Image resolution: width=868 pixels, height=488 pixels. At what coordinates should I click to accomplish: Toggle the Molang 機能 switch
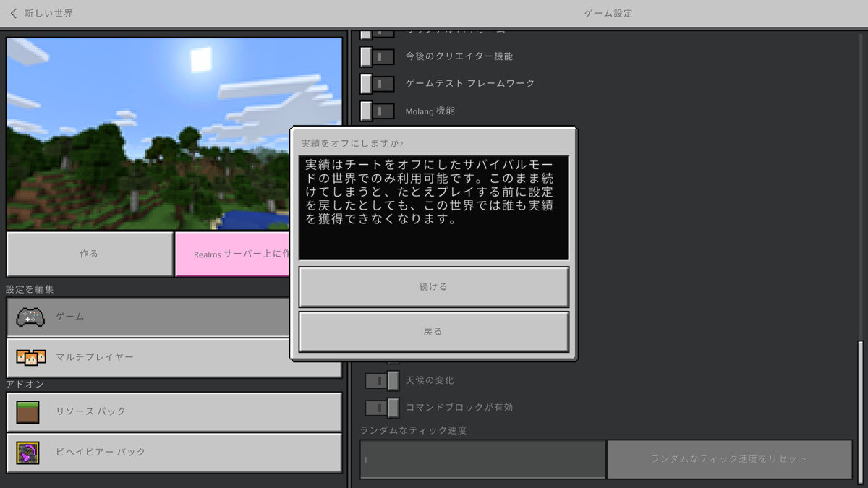tap(377, 111)
